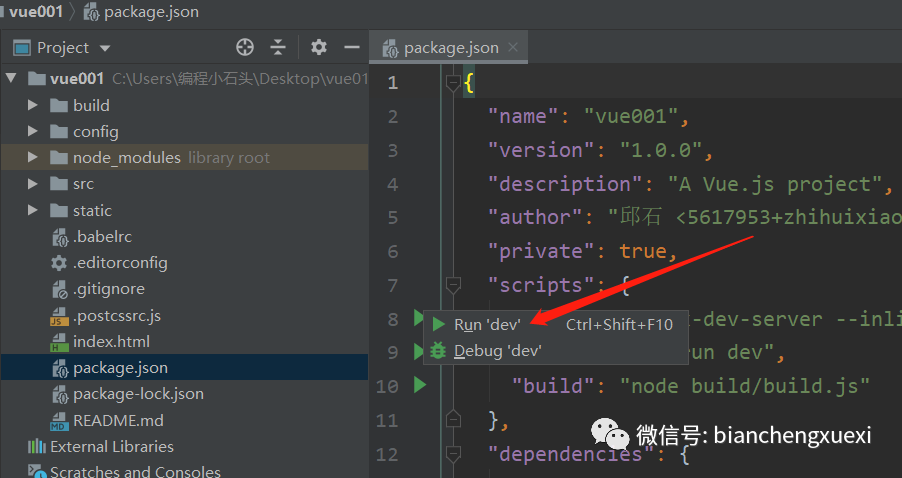This screenshot has width=902, height=478.
Task: Open the Project view dropdown
Action: (105, 48)
